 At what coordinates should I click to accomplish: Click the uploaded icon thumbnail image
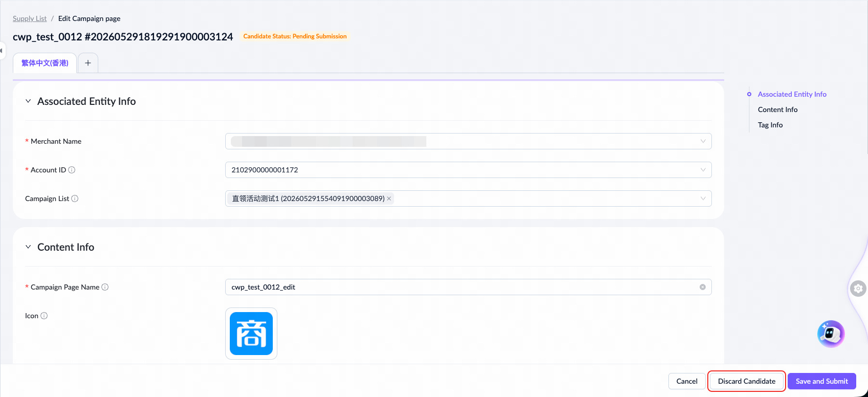251,334
